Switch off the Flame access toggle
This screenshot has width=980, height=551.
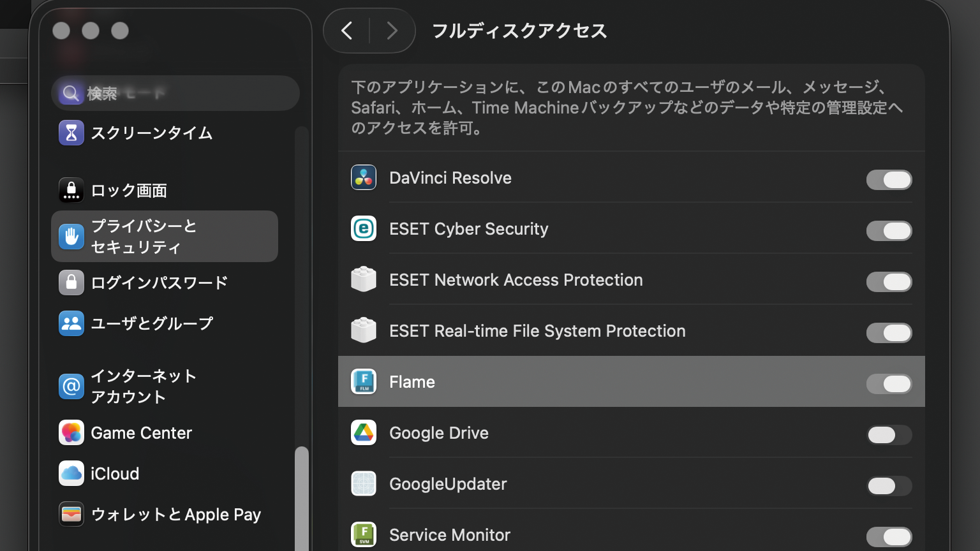(889, 384)
